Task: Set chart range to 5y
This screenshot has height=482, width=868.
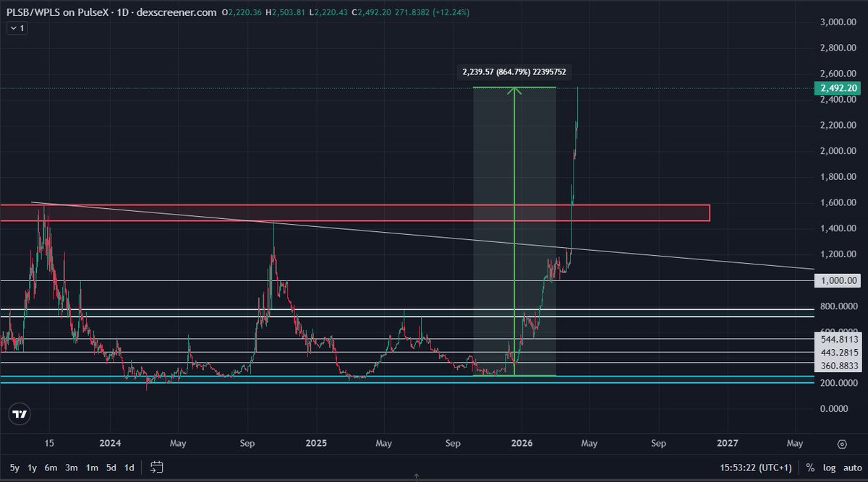Action: 13,468
